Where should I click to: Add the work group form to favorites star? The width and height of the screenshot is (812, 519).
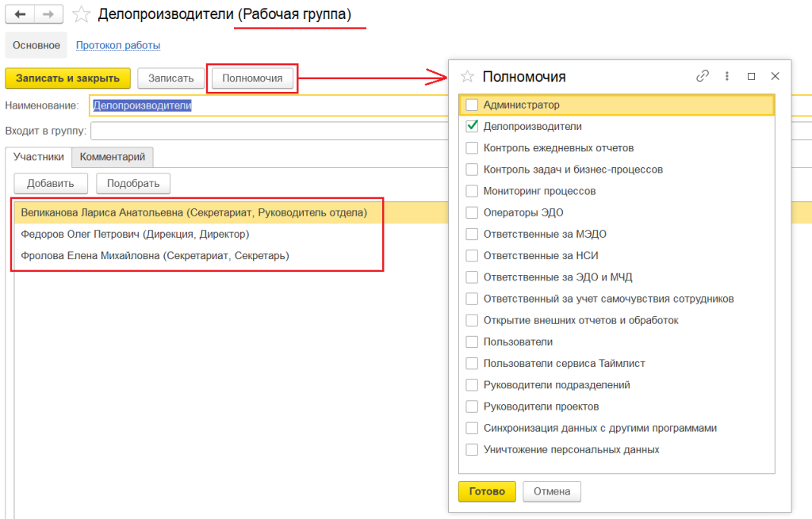81,15
